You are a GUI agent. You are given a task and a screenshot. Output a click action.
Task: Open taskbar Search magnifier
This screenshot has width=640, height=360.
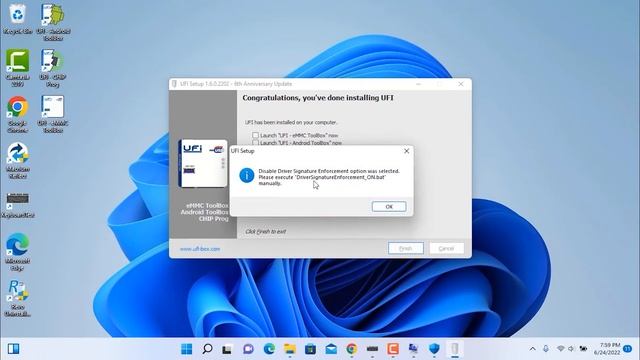(207, 349)
